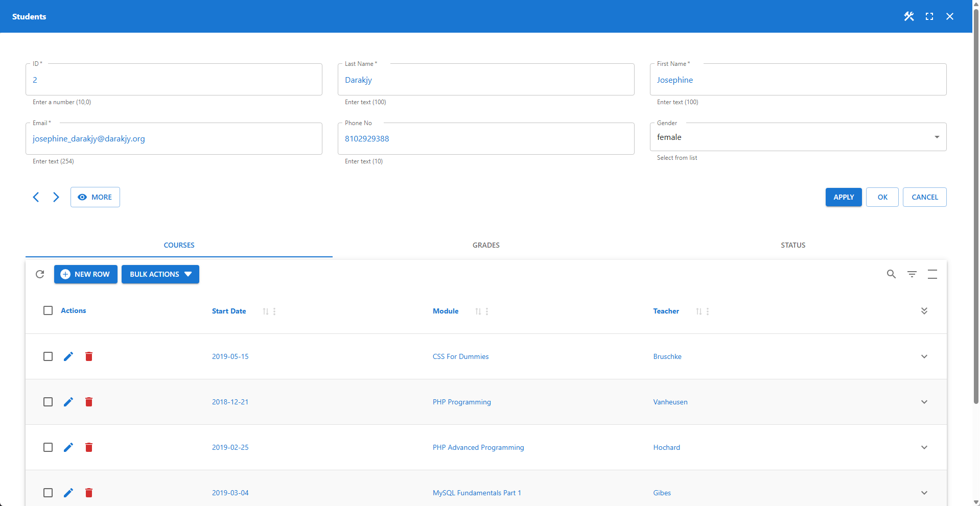Click the APPLY button
The image size is (980, 506).
click(x=843, y=197)
